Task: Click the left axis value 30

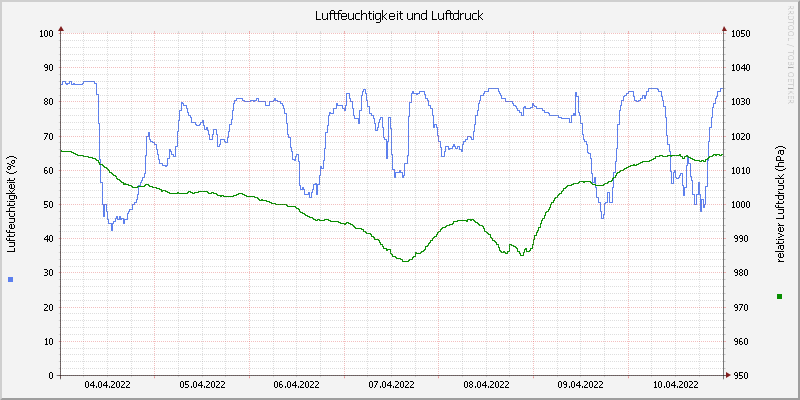Action: click(x=48, y=273)
